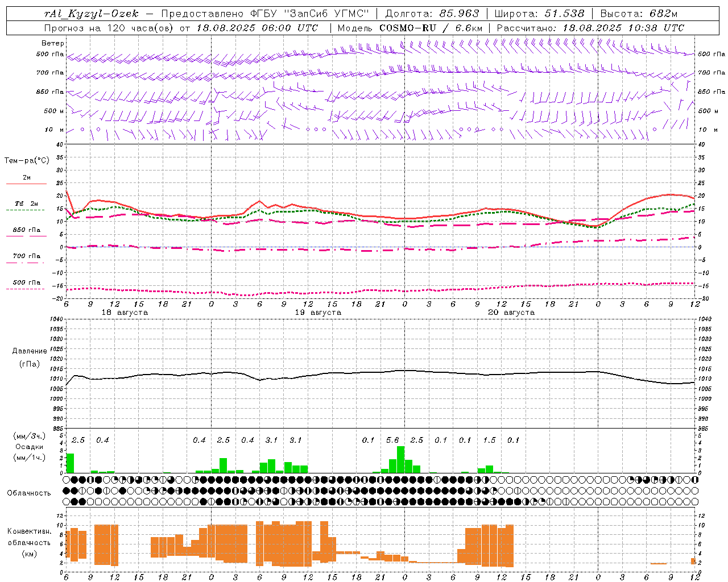The height and width of the screenshot is (582, 728).
Task: Click the Модель COSMO-RU / 6.6км text
Action: tap(410, 28)
